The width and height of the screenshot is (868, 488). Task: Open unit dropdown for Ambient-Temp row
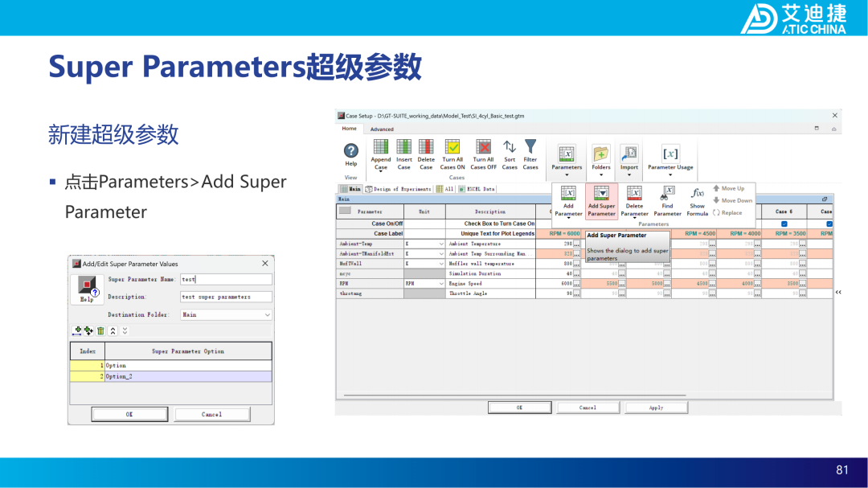[441, 244]
